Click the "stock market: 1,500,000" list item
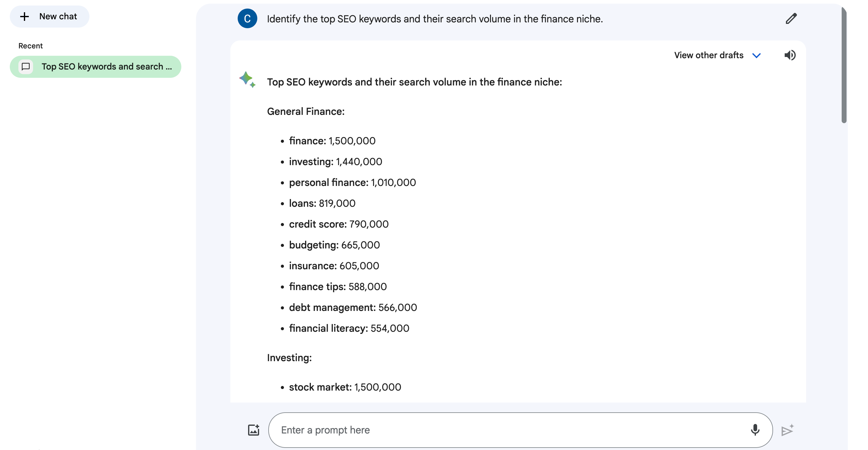 point(345,387)
